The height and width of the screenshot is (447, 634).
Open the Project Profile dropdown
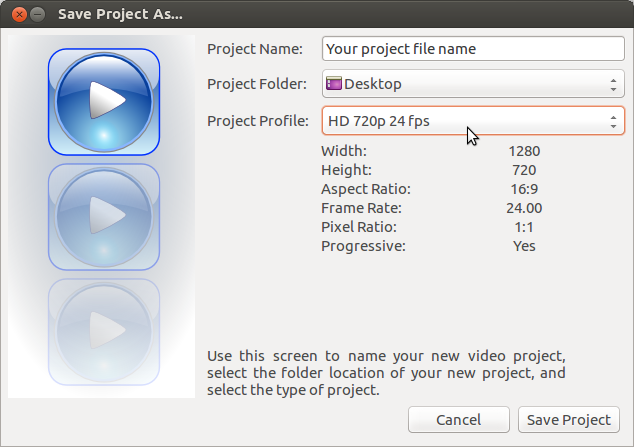click(x=473, y=121)
